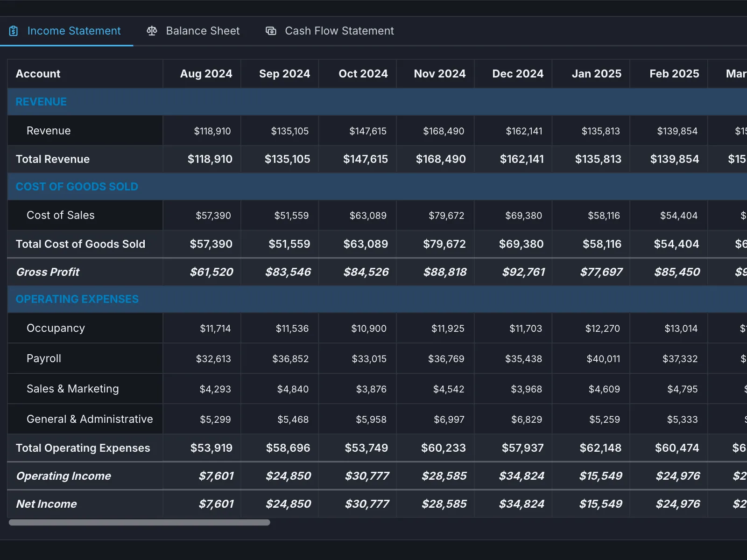Viewport: 747px width, 560px height.
Task: Click Operating Income value $34,824
Action: [x=521, y=476]
